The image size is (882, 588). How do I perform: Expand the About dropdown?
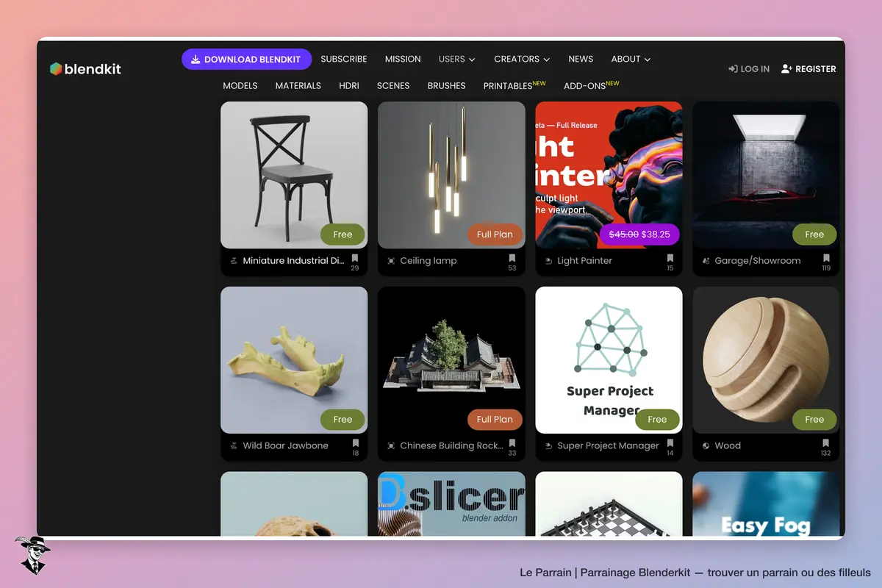point(631,59)
